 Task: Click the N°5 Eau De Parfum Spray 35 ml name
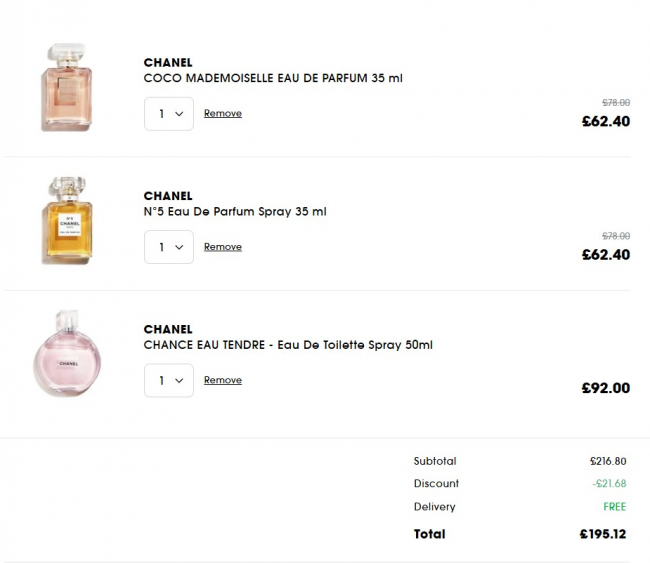click(235, 211)
